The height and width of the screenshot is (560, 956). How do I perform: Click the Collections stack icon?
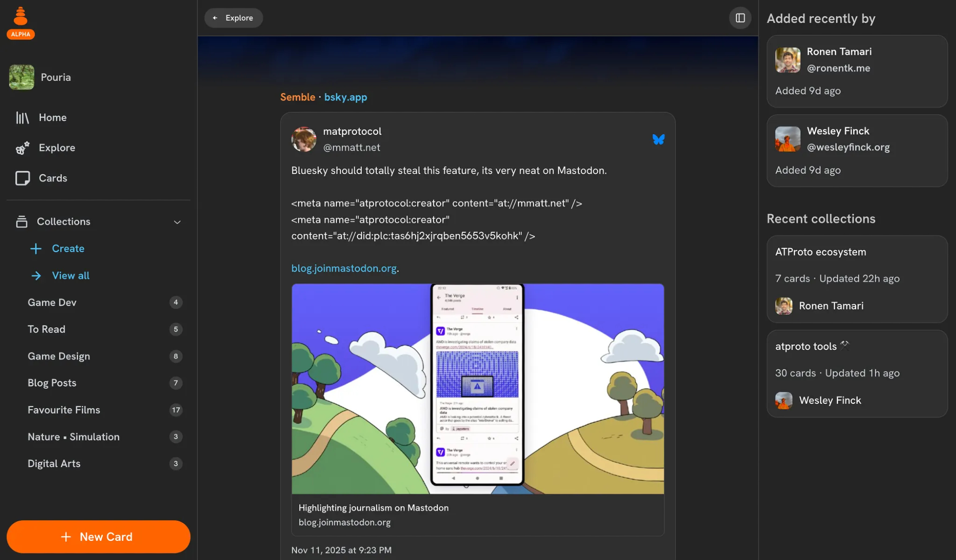[22, 222]
